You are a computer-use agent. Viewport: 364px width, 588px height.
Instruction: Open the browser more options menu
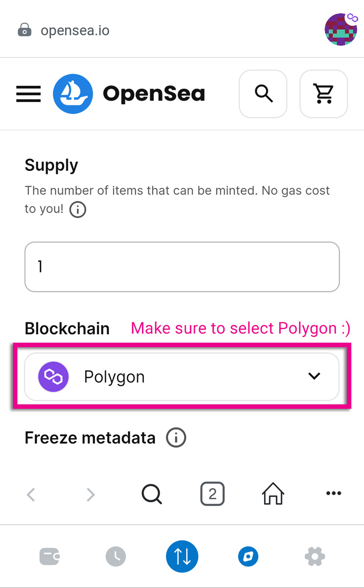point(334,493)
